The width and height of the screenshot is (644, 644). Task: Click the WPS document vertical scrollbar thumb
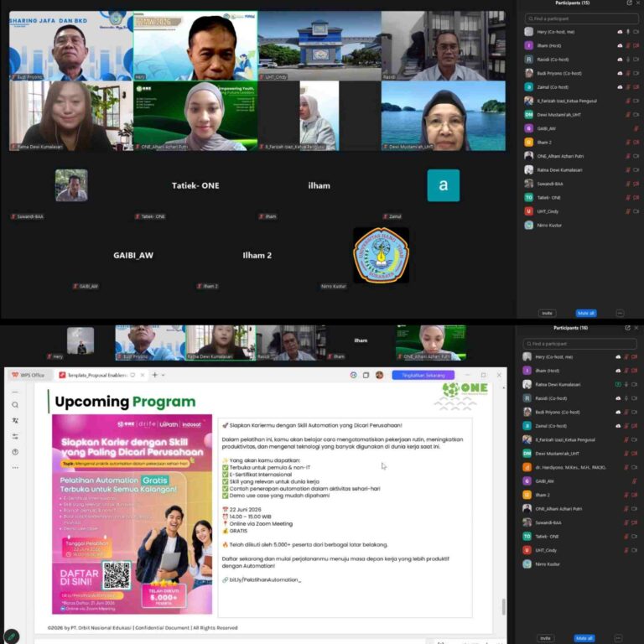[x=503, y=606]
